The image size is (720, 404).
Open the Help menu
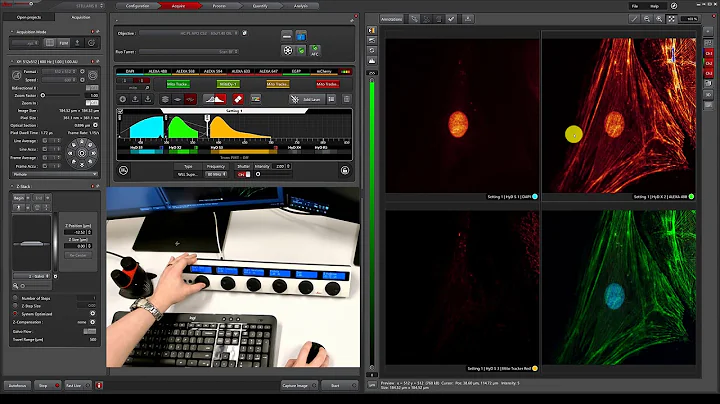click(654, 6)
